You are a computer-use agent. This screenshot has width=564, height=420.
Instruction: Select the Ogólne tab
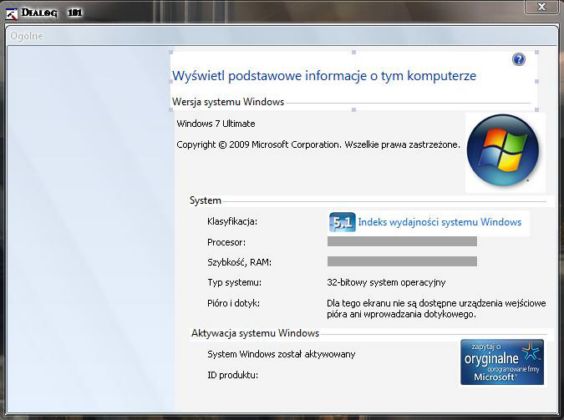(27, 36)
